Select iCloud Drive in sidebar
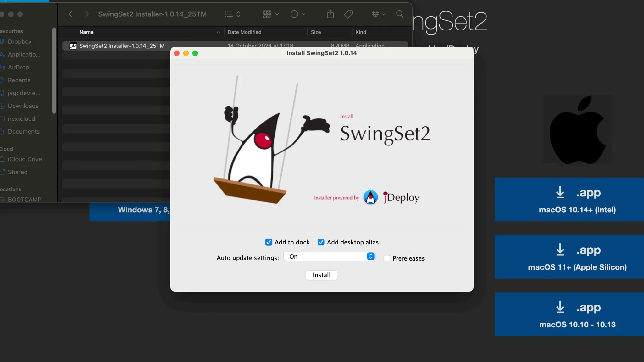This screenshot has height=362, width=644. (25, 159)
